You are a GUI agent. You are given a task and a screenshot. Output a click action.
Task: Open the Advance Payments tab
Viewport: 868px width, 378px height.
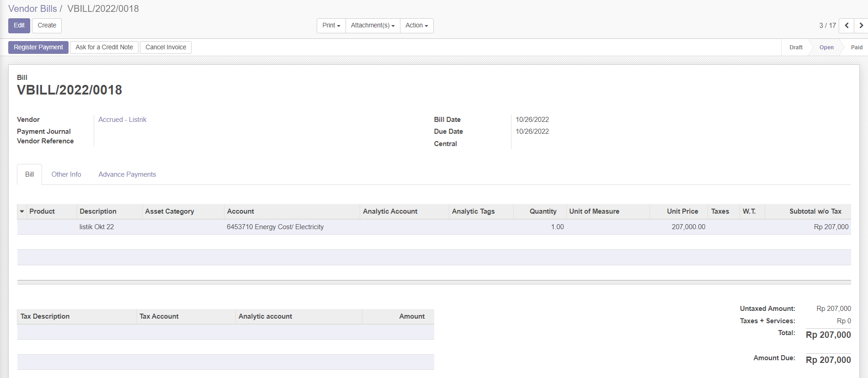pyautogui.click(x=127, y=174)
